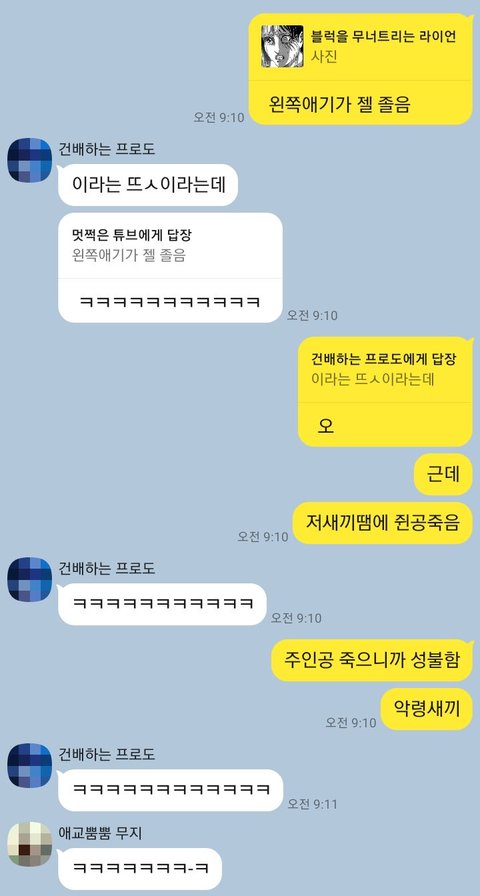480x896 pixels.
Task: Select the '주인공 죽으니까 성불함' message
Action: [x=372, y=661]
